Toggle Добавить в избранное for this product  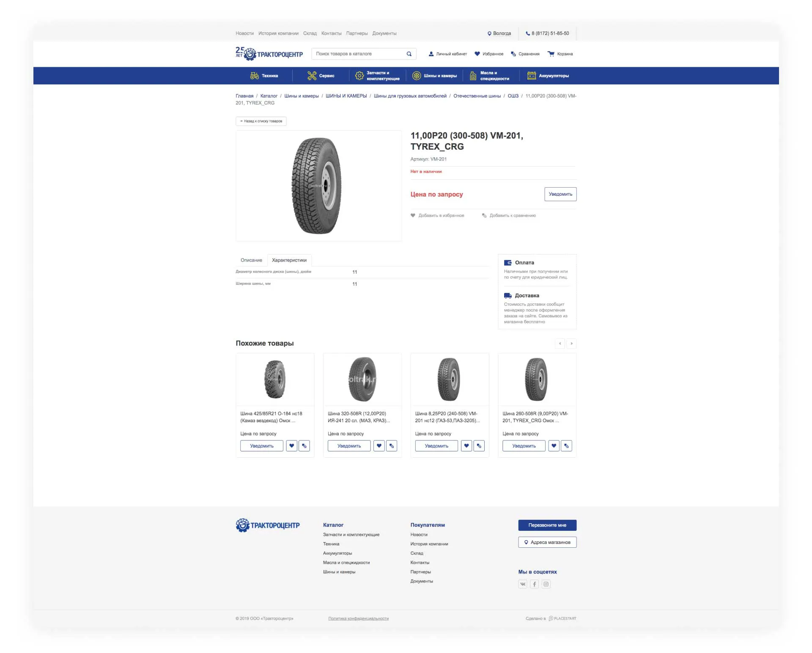[437, 216]
